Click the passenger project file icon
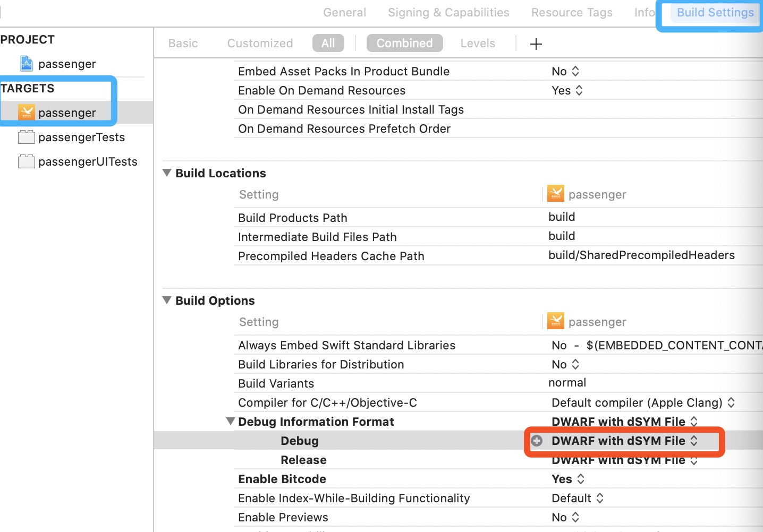The image size is (763, 532). point(26,64)
